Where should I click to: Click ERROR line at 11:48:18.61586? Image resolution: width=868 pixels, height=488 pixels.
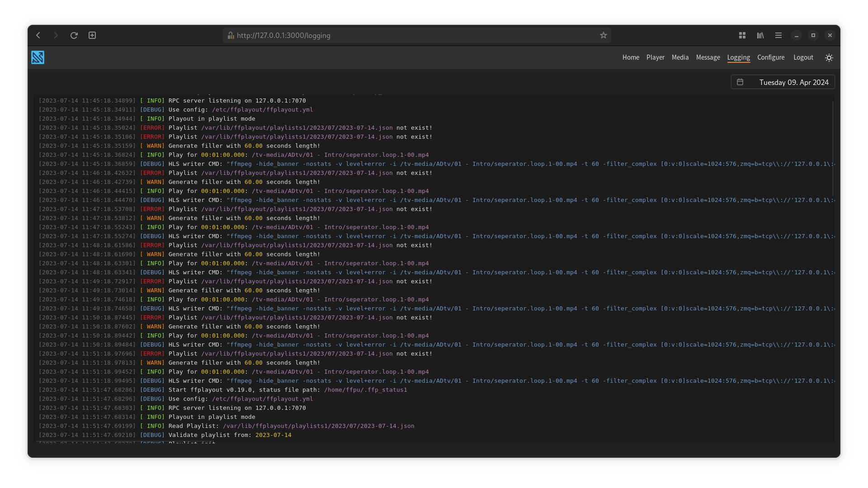pos(236,245)
